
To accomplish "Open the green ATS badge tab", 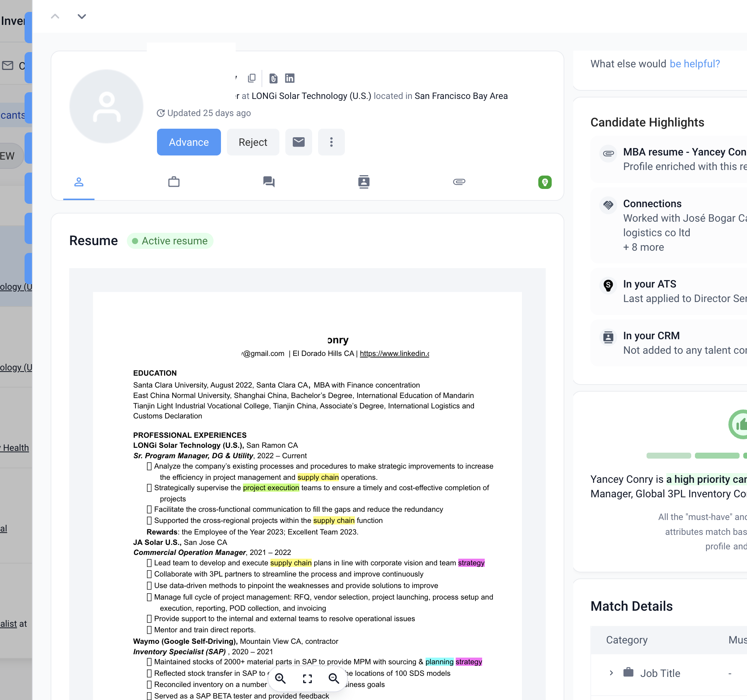I will pos(545,182).
